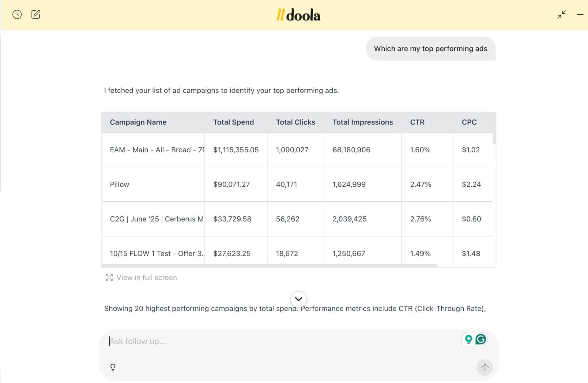Screen dimensions: 588x383
Task: Click the CTR column header
Action: pyautogui.click(x=417, y=122)
